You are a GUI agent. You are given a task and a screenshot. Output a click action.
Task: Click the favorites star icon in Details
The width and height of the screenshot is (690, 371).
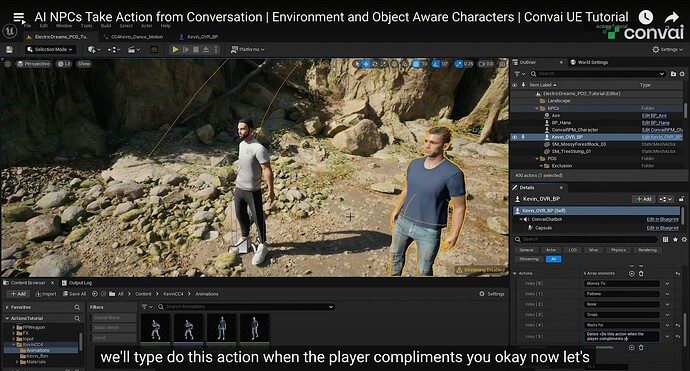(x=675, y=239)
